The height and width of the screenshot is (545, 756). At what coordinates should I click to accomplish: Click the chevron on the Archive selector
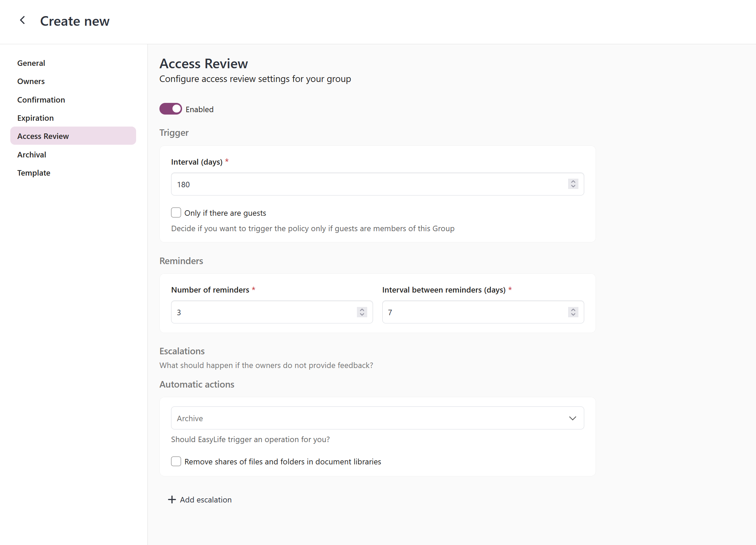pos(572,418)
